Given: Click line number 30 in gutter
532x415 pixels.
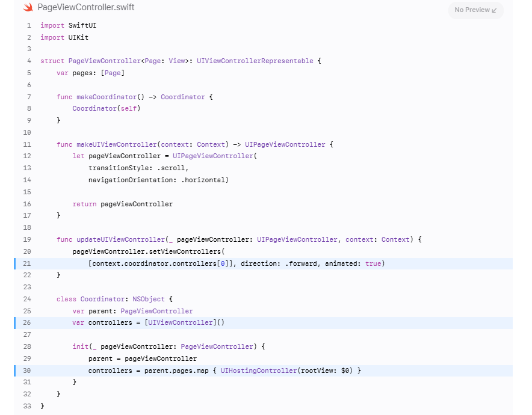Looking at the screenshot, I should click(27, 370).
